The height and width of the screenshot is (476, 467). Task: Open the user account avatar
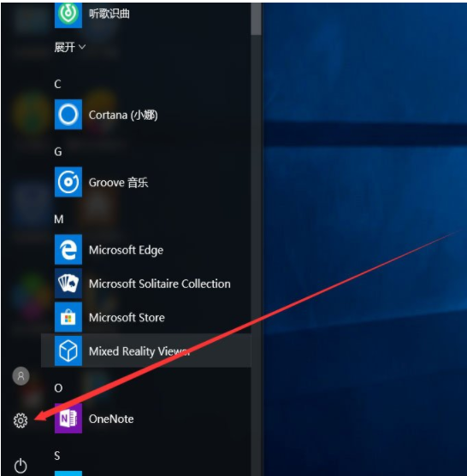point(21,376)
